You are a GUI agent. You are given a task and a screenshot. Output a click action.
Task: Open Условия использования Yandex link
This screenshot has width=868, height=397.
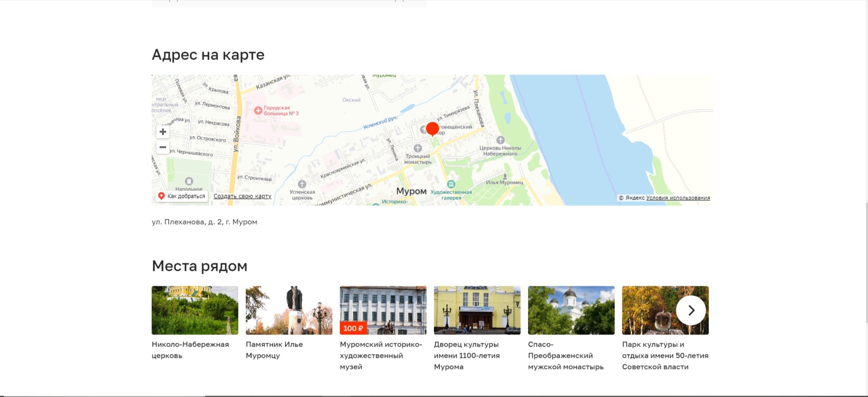[x=678, y=198]
